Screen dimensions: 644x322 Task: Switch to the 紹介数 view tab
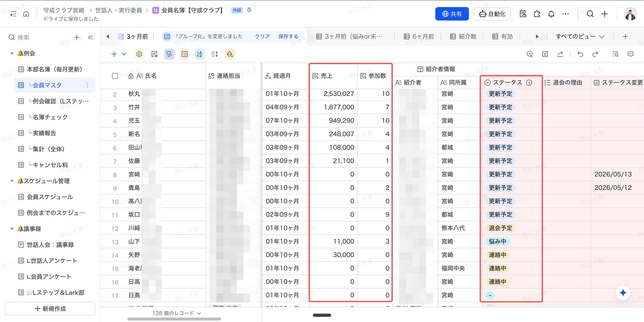click(463, 37)
